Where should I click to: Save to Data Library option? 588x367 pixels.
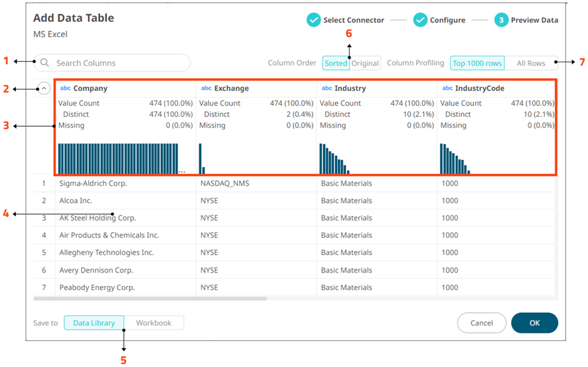(94, 323)
